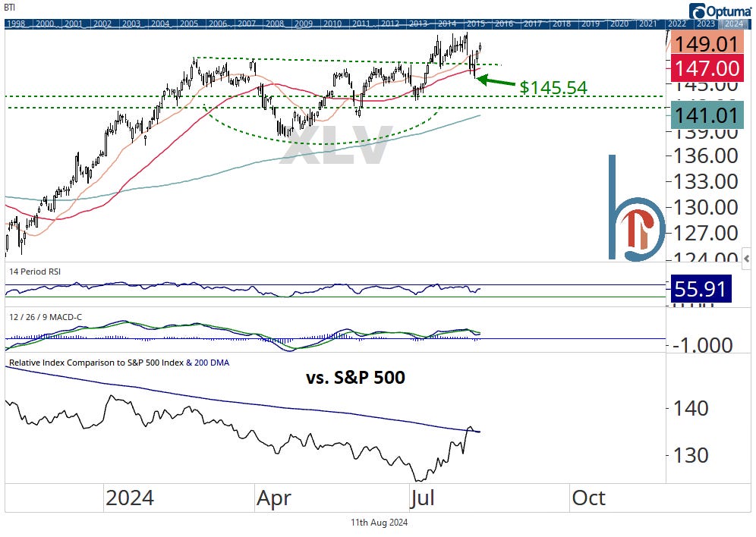Choose 2006 on the year timeline
Screen dimensions: 756x537
[217, 24]
